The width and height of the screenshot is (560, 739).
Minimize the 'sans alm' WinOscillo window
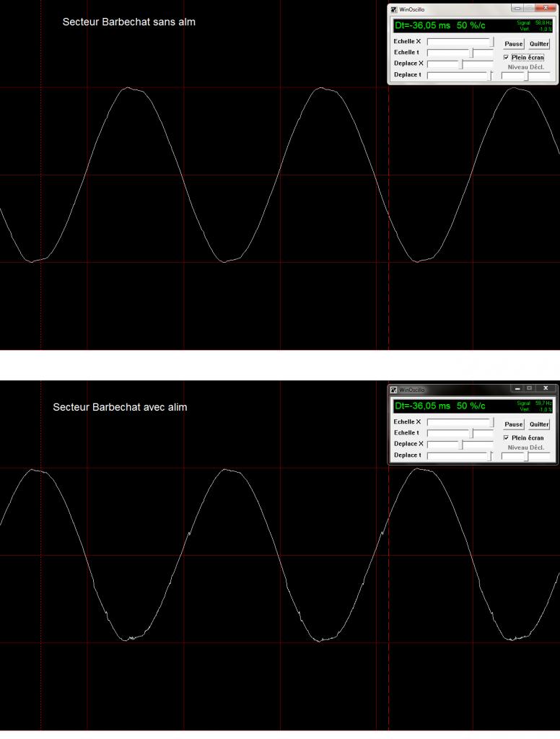click(517, 8)
